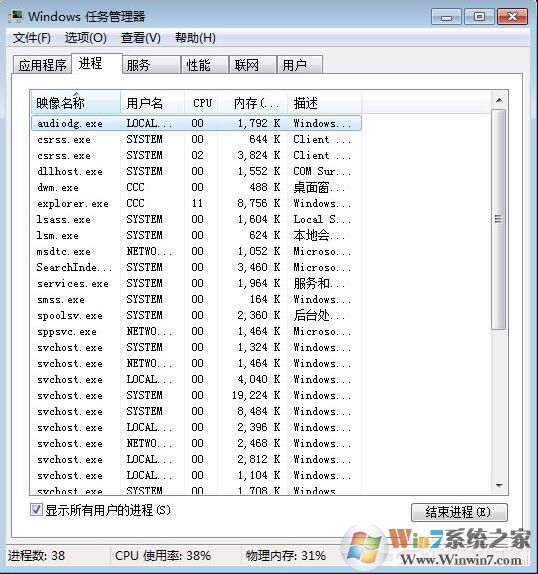This screenshot has width=538, height=574.
Task: Select the audiodg.exe process row
Action: [196, 123]
